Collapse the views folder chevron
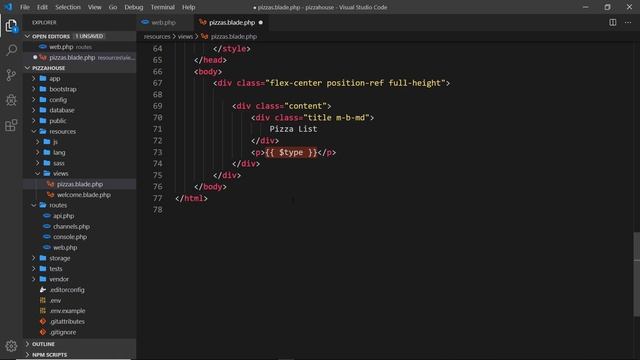The width and height of the screenshot is (640, 360). click(38, 173)
